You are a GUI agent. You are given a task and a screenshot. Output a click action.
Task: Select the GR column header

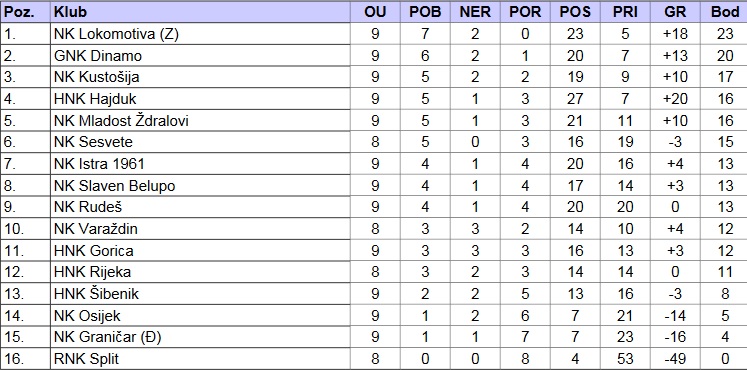pos(675,12)
